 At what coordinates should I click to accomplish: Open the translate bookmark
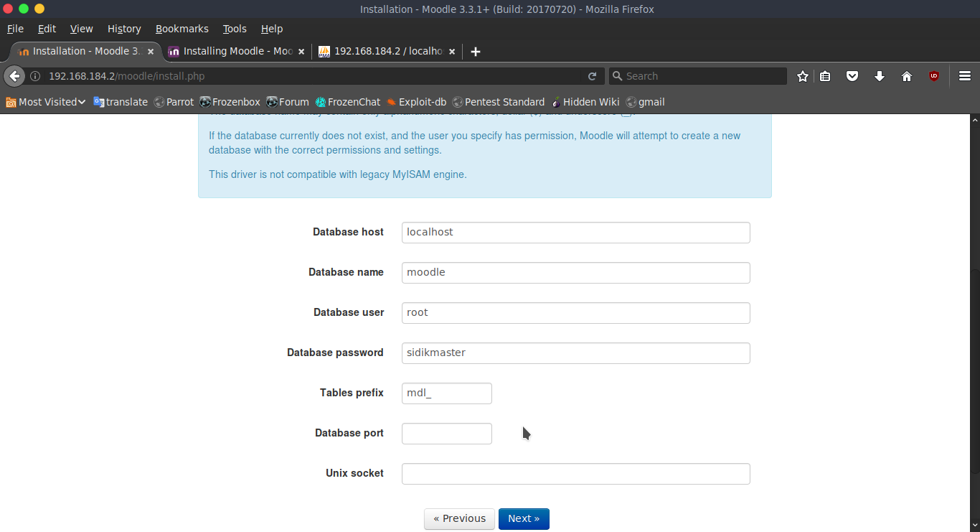click(121, 102)
